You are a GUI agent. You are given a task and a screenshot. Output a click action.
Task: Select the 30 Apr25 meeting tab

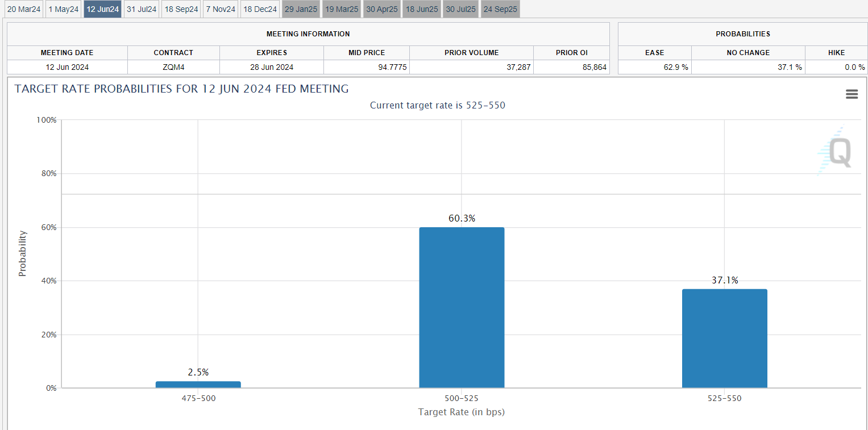[382, 9]
